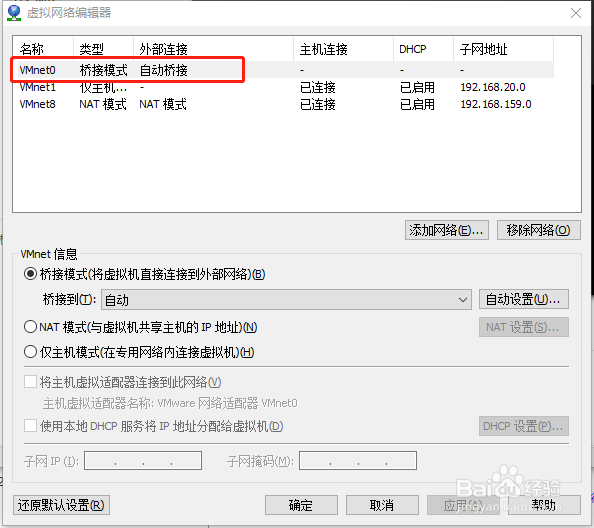
Task: Click the NAT 模式 type cell of VMnet8
Action: (x=103, y=104)
